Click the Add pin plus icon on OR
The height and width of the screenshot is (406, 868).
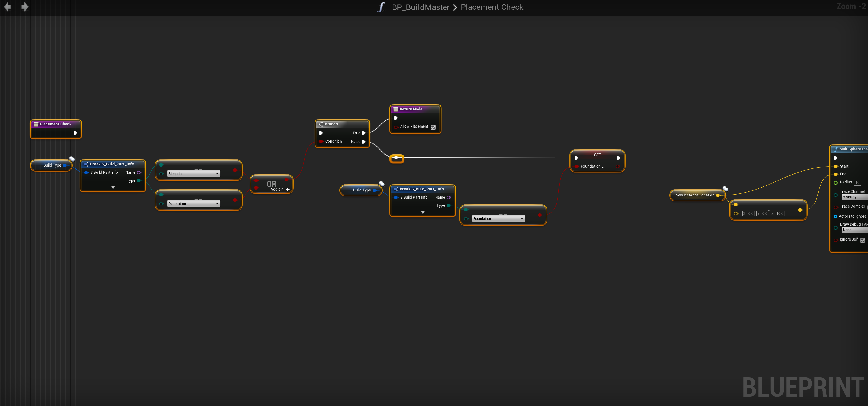pos(288,189)
